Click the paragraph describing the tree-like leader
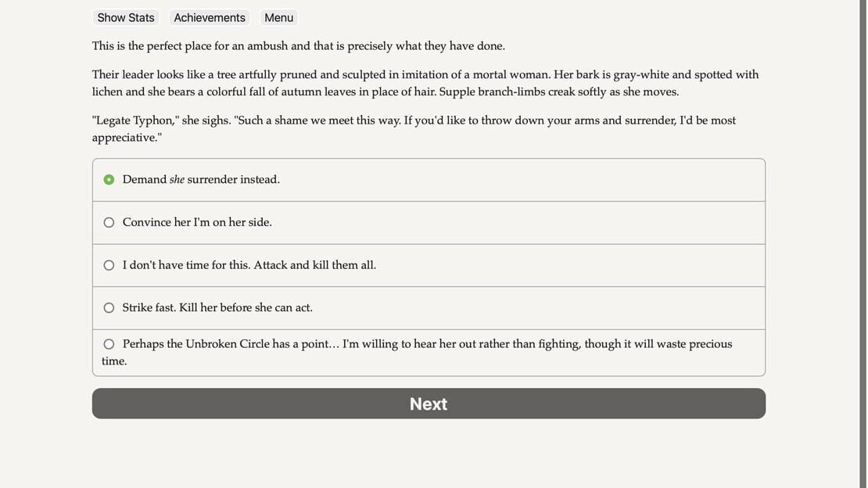 click(425, 83)
